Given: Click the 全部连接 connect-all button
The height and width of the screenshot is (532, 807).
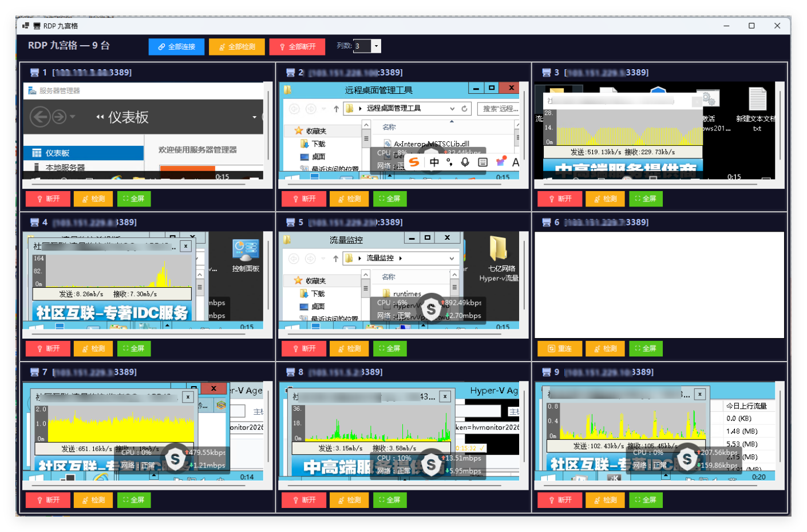Looking at the screenshot, I should 176,47.
